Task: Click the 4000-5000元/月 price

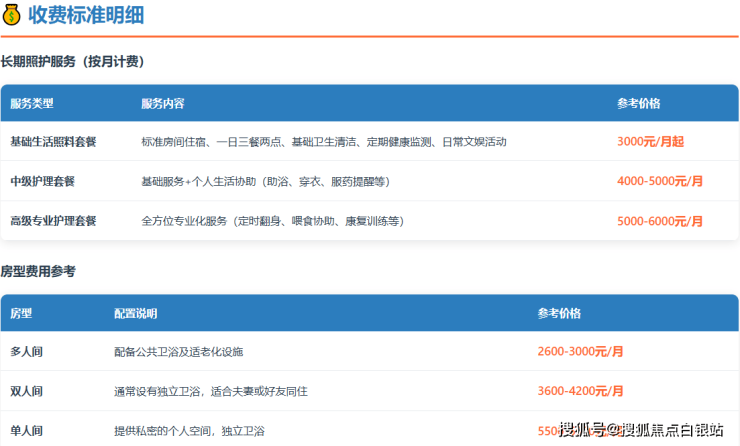Action: 660,181
